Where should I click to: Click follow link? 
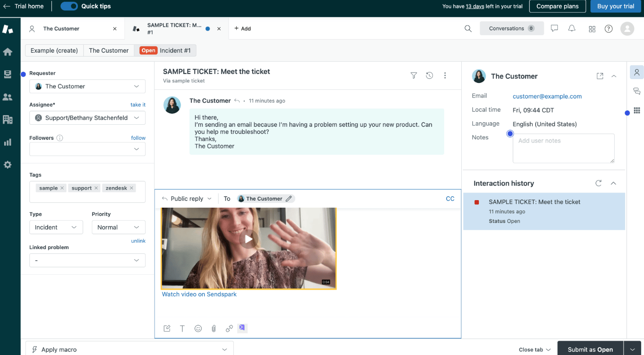point(138,138)
